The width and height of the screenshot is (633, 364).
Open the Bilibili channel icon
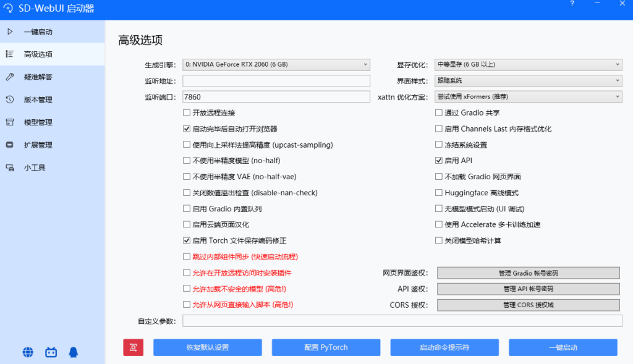[x=50, y=352]
